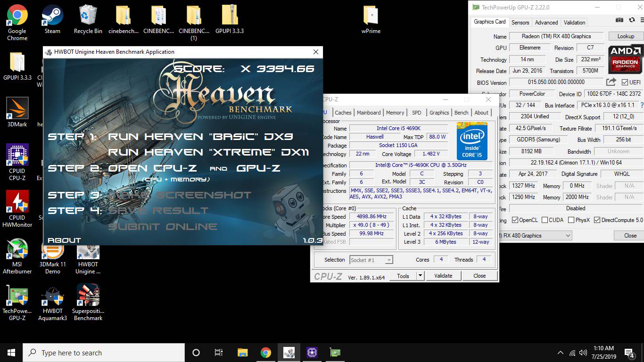Click the Windows search box on the taskbar
The height and width of the screenshot is (362, 644).
[104, 353]
